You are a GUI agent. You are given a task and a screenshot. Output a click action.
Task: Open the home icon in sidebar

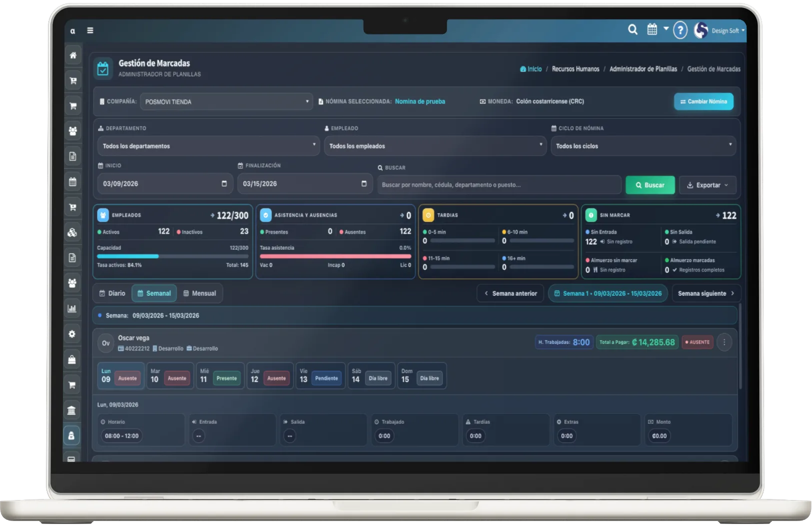(73, 55)
